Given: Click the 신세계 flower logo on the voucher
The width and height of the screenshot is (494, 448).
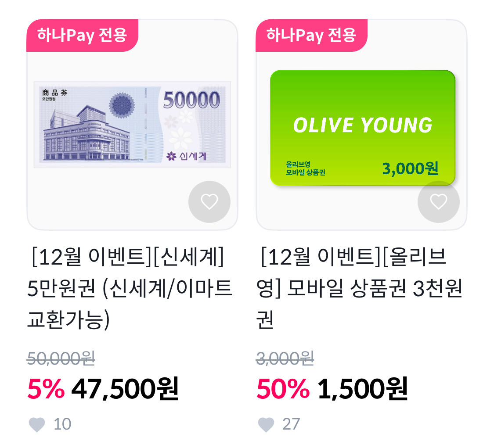Looking at the screenshot, I should coord(171,156).
